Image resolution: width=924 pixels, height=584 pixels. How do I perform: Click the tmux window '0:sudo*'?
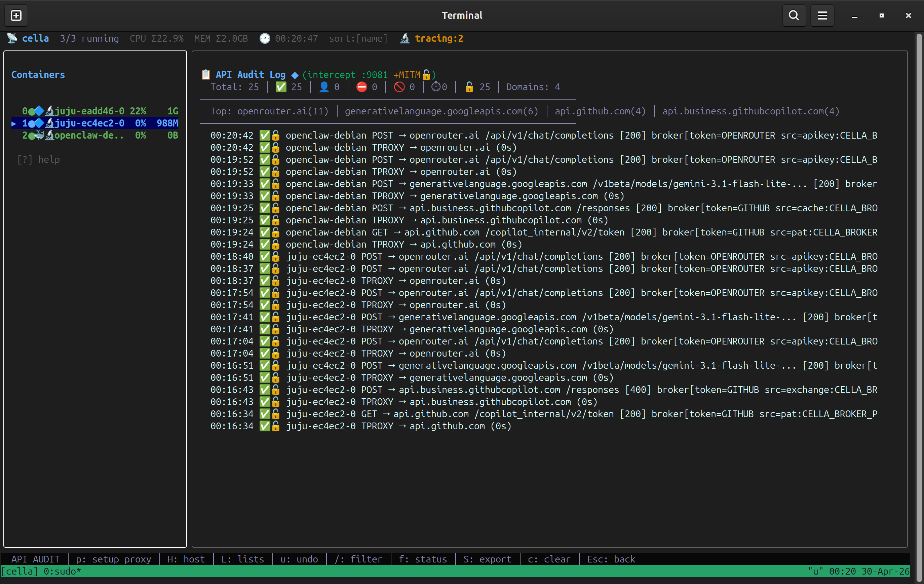click(x=62, y=571)
